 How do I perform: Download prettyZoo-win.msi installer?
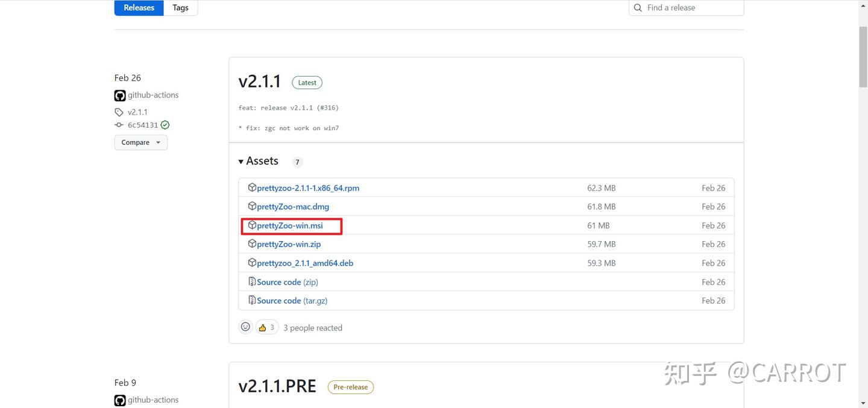tap(290, 225)
